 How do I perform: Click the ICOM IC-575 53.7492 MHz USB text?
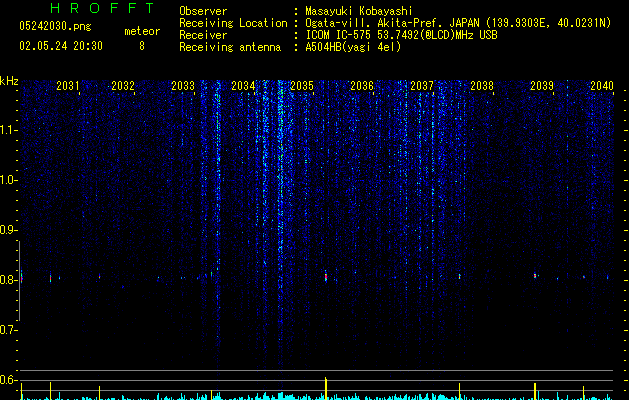(x=401, y=35)
